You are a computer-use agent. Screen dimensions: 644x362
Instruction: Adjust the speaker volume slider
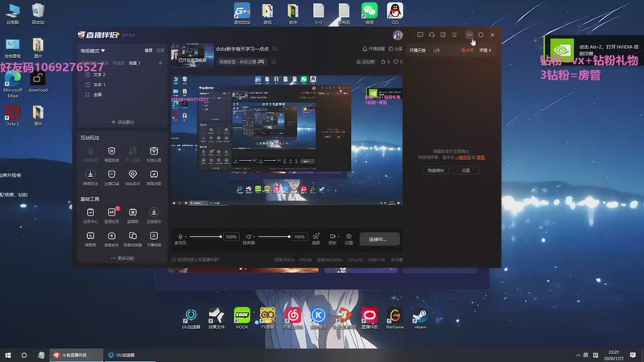273,237
